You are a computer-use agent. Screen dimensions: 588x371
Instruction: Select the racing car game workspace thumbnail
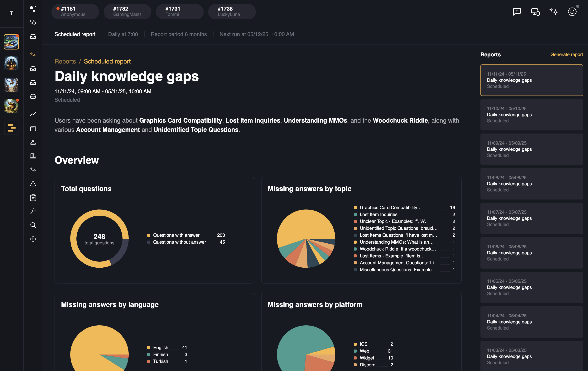pos(11,42)
